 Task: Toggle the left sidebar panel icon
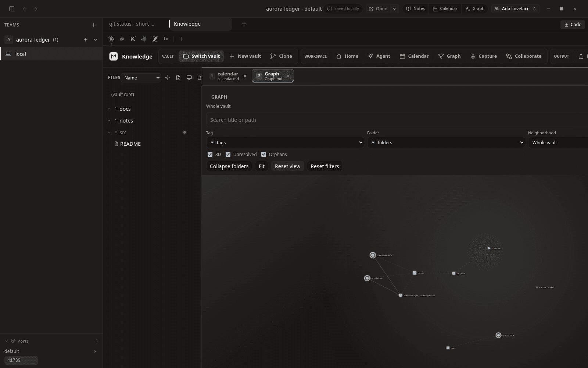(x=12, y=9)
